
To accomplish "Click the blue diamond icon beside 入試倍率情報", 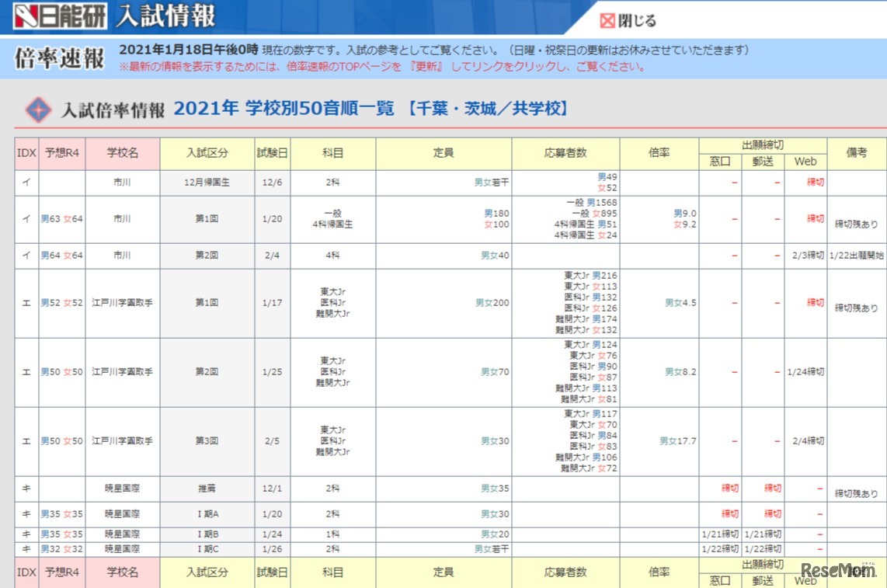I will tap(39, 110).
